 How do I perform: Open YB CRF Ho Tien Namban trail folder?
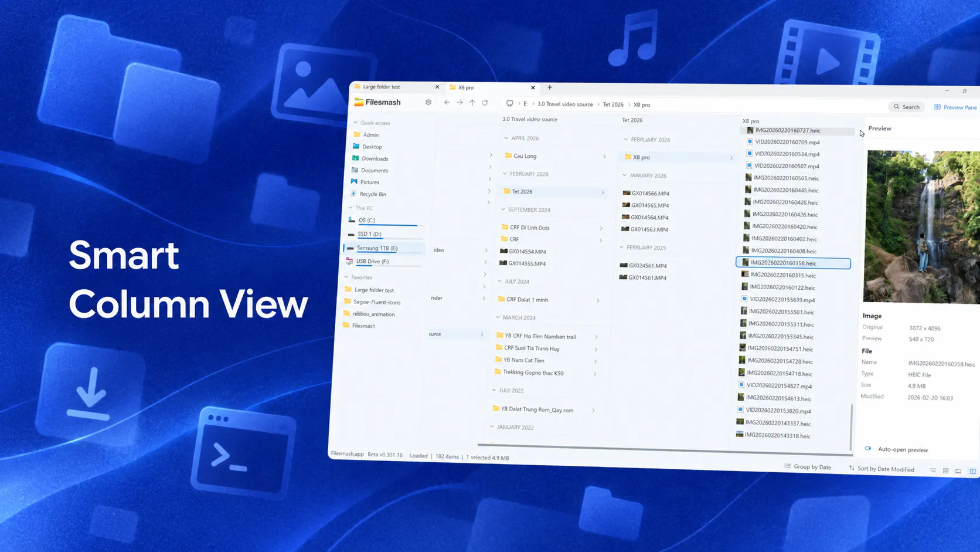click(547, 336)
